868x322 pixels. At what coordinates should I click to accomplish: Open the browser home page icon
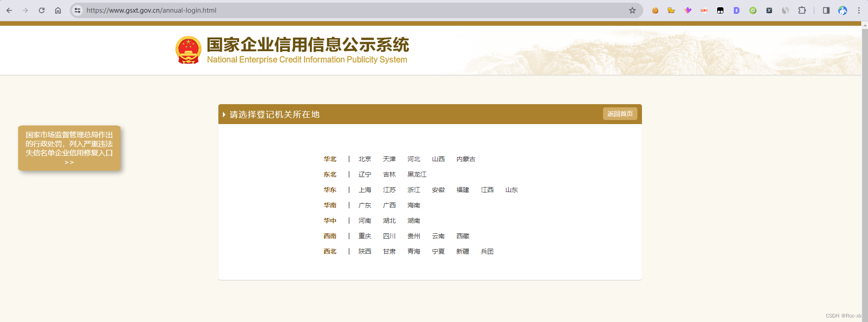(58, 10)
